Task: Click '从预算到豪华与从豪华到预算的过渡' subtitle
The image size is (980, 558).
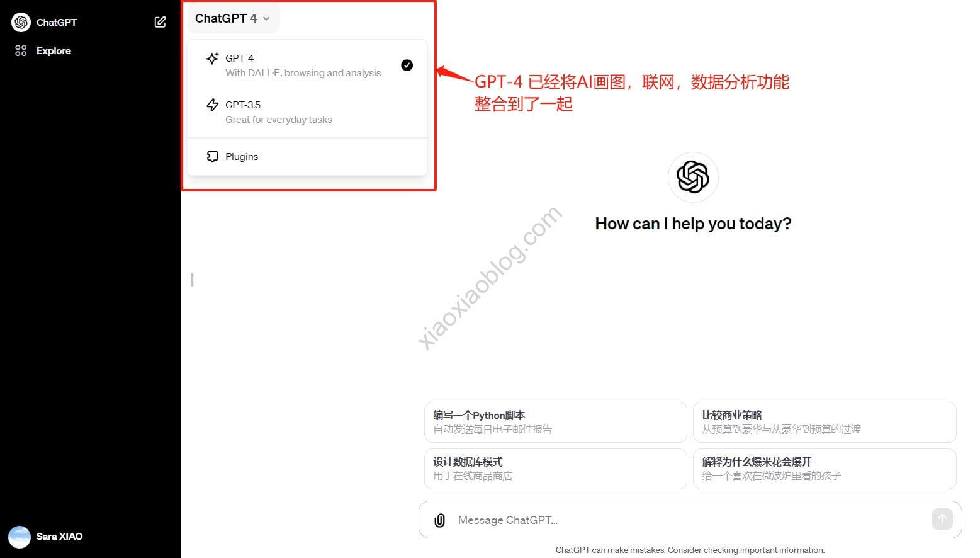Action: pos(781,430)
